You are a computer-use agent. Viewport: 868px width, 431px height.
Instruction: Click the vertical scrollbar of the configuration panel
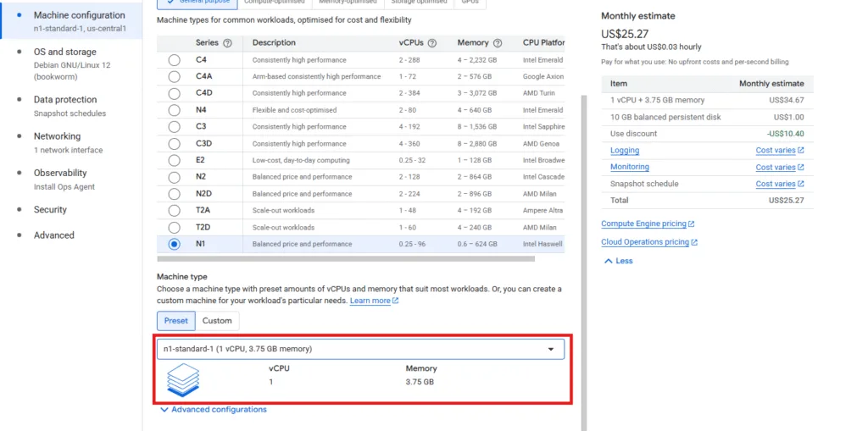pos(583,262)
